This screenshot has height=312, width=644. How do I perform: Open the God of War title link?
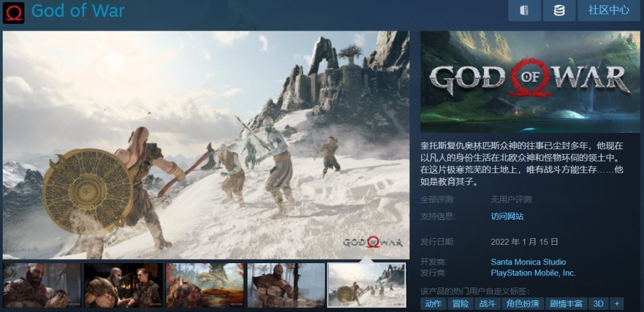pos(78,11)
